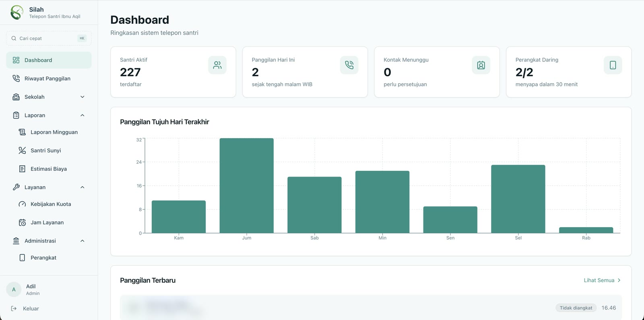Viewport: 644px width, 320px height.
Task: Expand the Sekolah menu chevron
Action: tap(83, 97)
